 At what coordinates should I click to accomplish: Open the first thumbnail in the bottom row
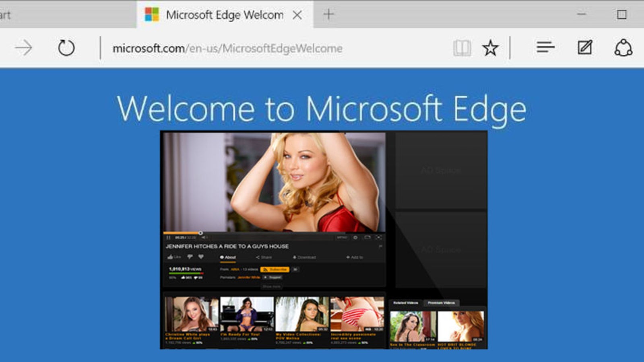(192, 315)
